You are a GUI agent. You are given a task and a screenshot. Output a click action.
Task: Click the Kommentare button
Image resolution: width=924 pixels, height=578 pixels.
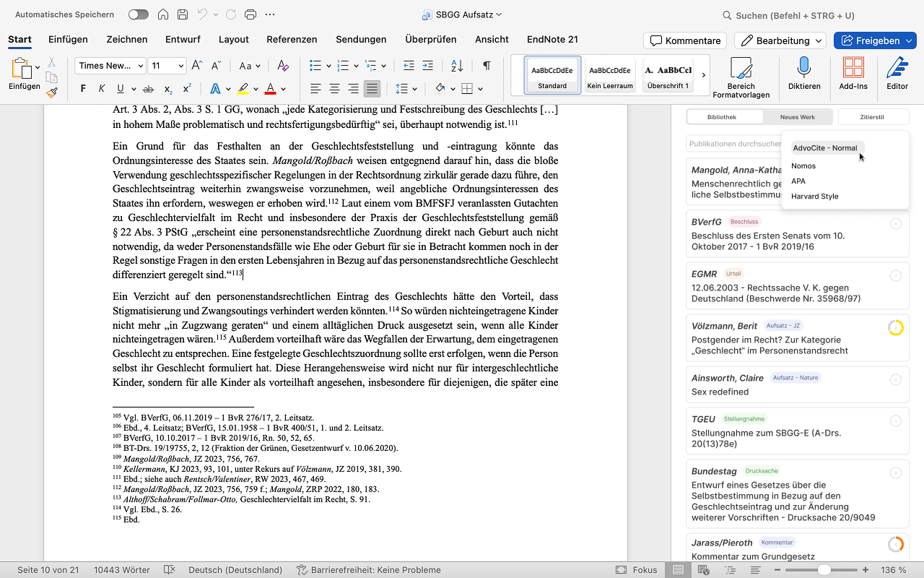click(685, 40)
